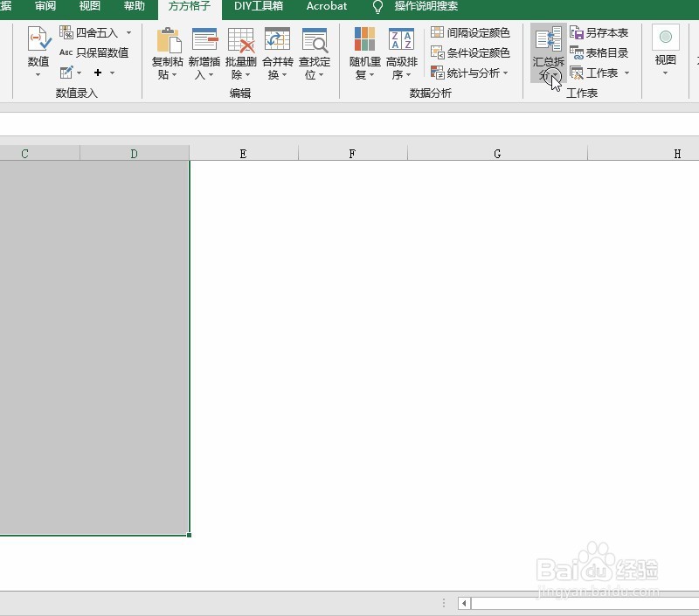Click 间隔设定颜色
Image resolution: width=699 pixels, height=616 pixels.
(470, 32)
